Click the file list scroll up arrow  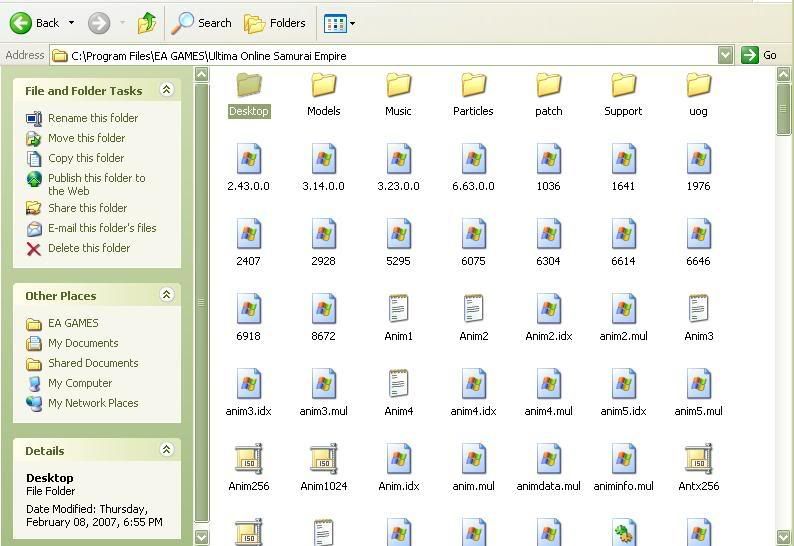coord(783,75)
